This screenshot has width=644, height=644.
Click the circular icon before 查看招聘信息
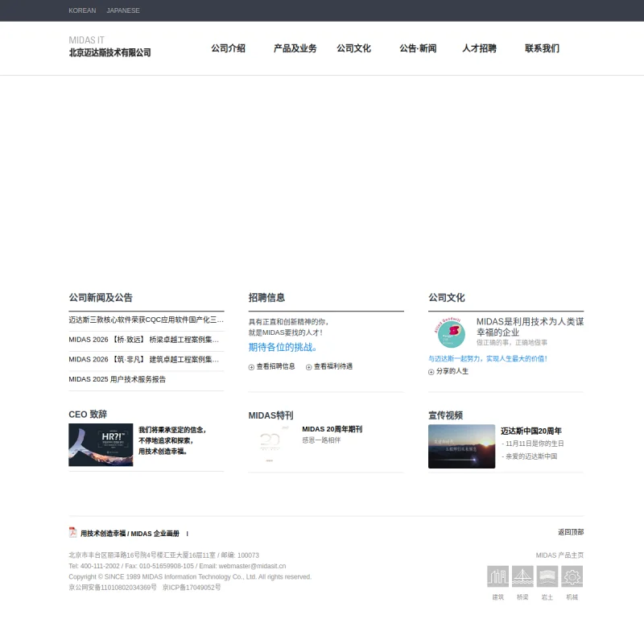[251, 367]
